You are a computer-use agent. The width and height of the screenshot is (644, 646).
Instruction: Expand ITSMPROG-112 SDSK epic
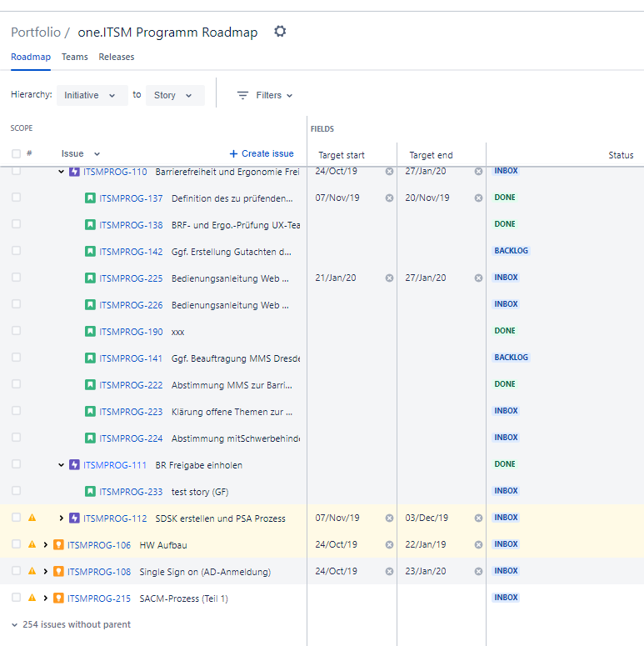[62, 518]
